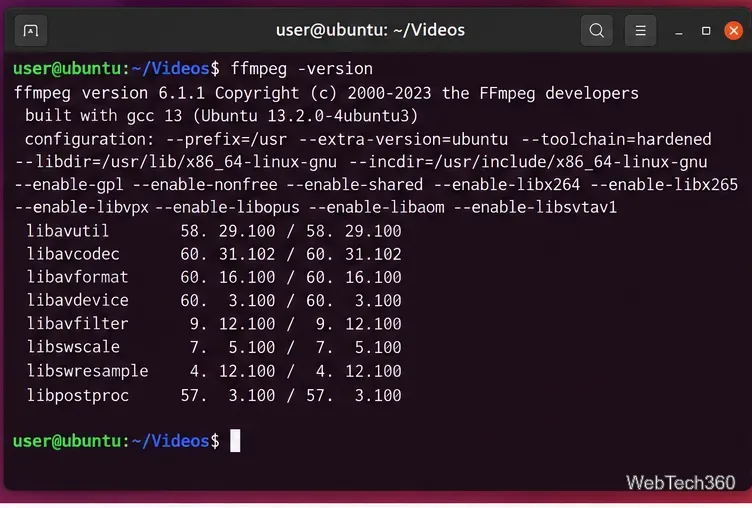Click the --enable-gpl flag
Image resolution: width=752 pixels, height=508 pixels.
point(69,185)
